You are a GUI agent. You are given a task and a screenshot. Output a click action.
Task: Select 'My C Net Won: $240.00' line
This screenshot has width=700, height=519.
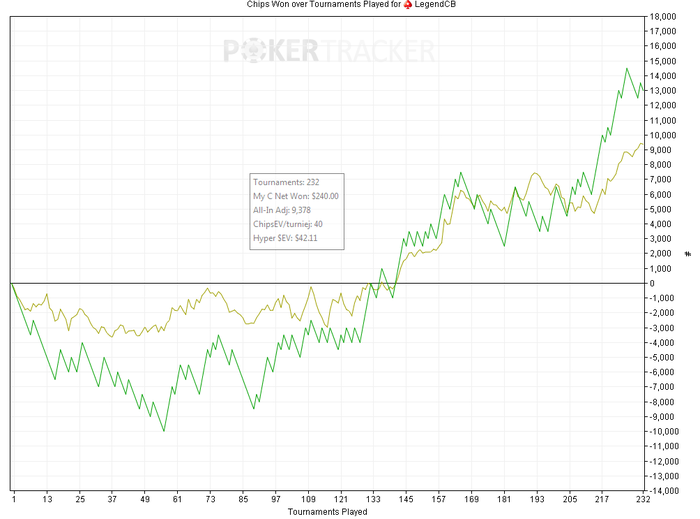[296, 196]
